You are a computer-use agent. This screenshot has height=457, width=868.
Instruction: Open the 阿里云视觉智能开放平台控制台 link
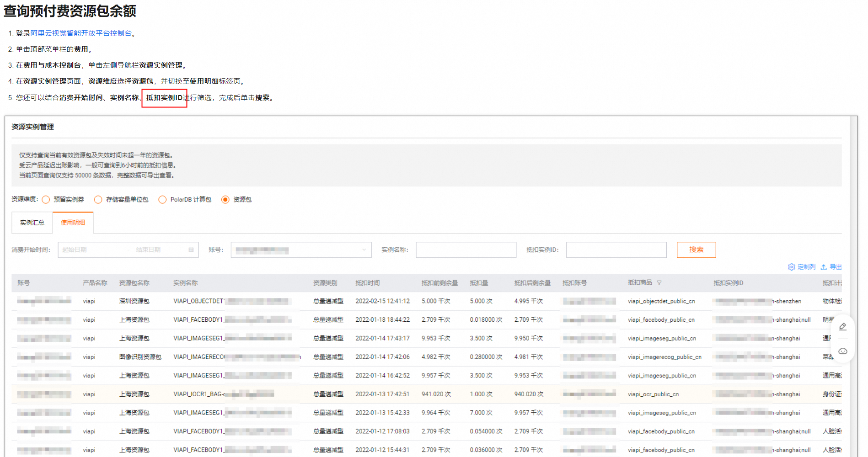81,33
